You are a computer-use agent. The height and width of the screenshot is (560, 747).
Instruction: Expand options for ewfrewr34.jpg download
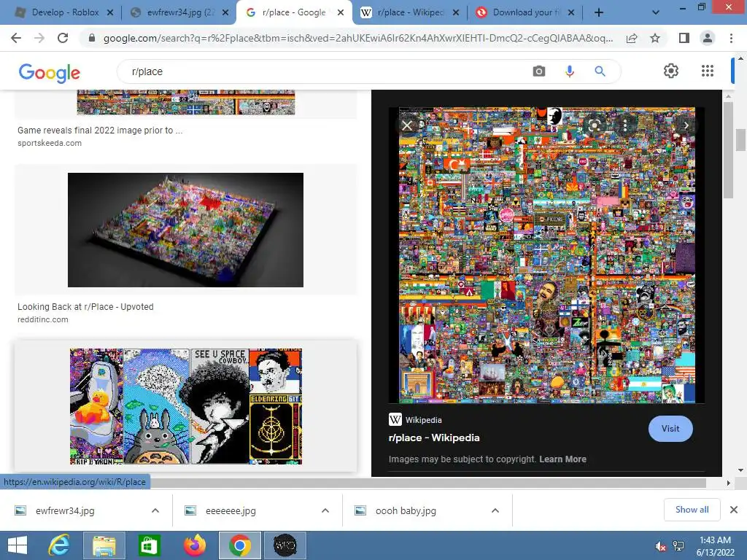coord(155,510)
